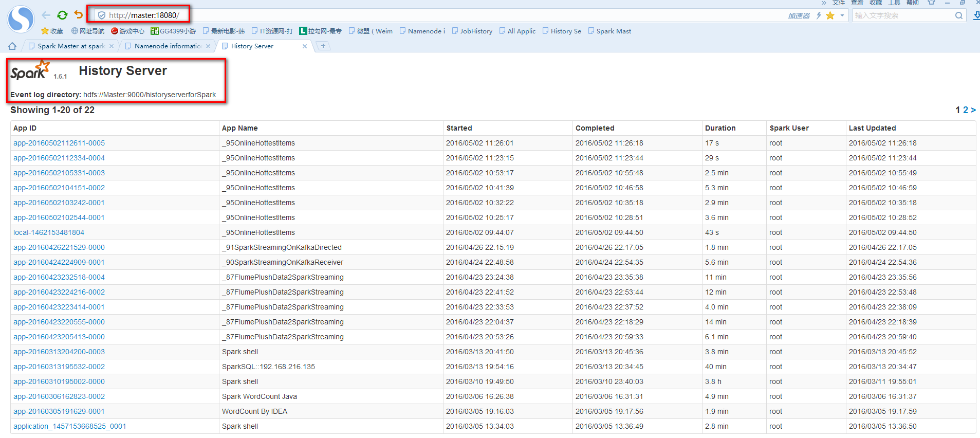Open app-20160502112334-0004 link

(59, 158)
